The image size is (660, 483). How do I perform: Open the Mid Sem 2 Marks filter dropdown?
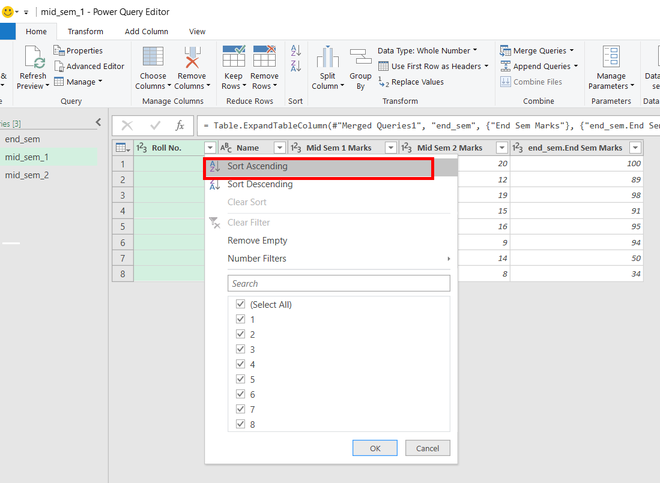coord(502,148)
